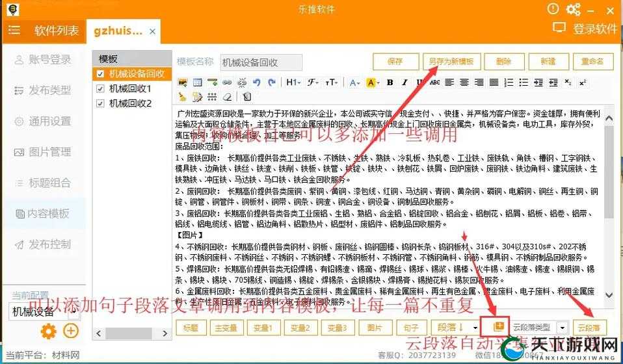
Task: Toggle hamburger menu icon
Action: point(14,30)
